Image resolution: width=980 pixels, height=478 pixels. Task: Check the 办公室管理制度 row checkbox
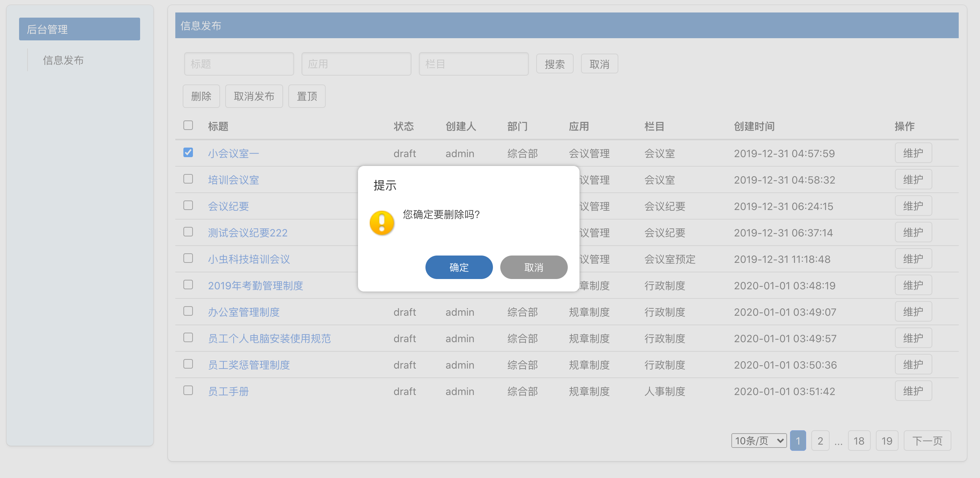point(188,311)
